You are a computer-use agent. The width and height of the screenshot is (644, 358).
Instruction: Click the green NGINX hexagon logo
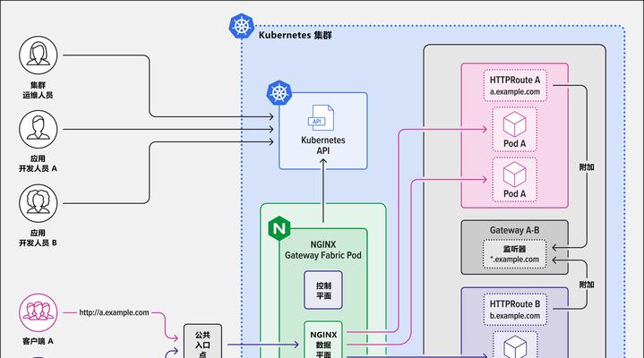coord(279,228)
